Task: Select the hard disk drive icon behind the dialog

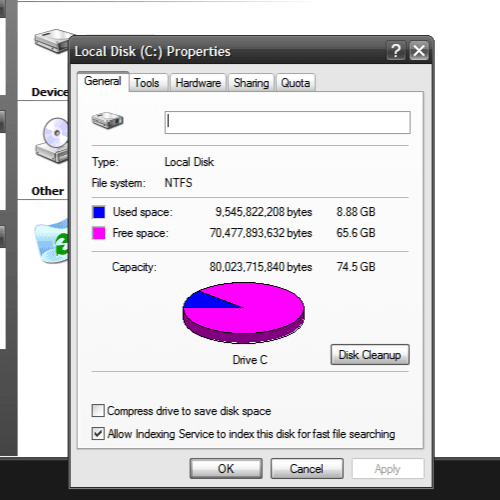Action: tap(53, 41)
